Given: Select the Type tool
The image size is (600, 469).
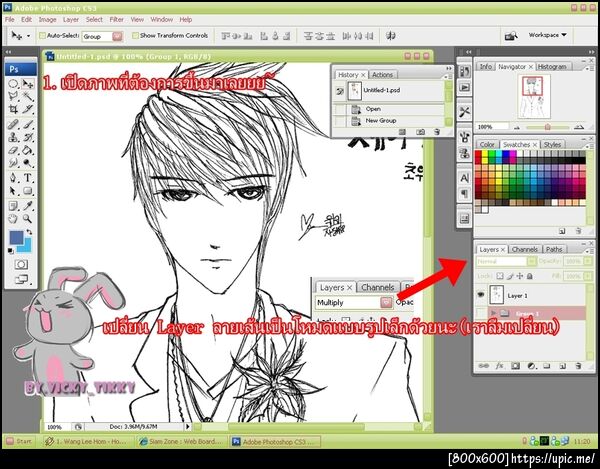Looking at the screenshot, I should pyautogui.click(x=28, y=178).
